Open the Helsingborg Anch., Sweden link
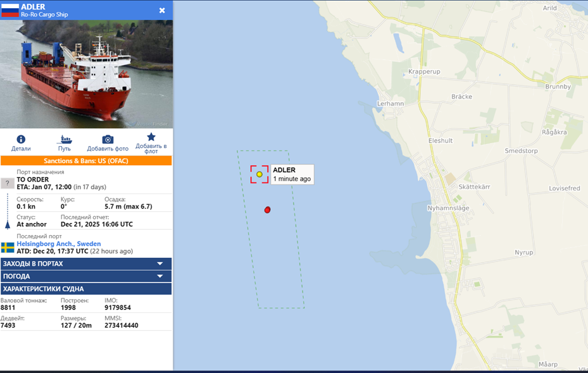 coord(58,244)
